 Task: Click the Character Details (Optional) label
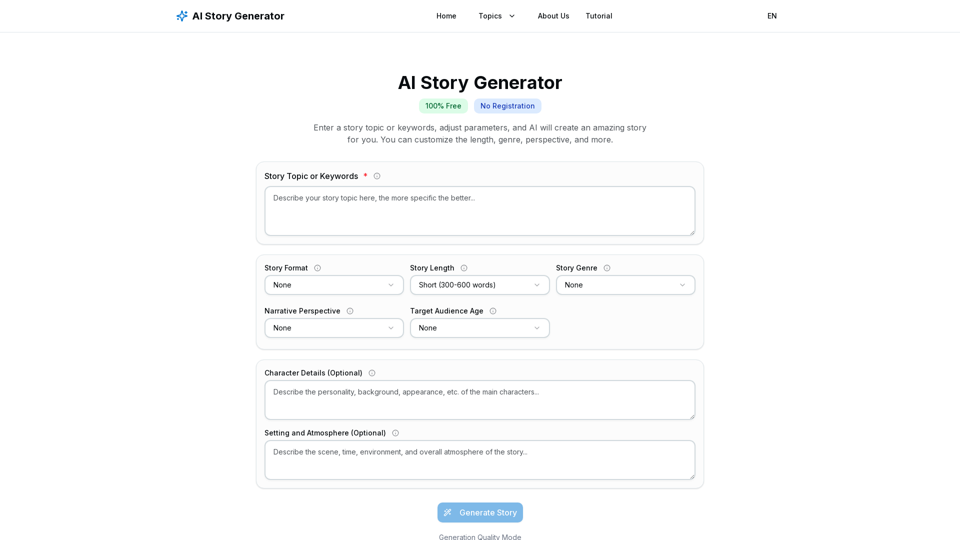click(313, 373)
